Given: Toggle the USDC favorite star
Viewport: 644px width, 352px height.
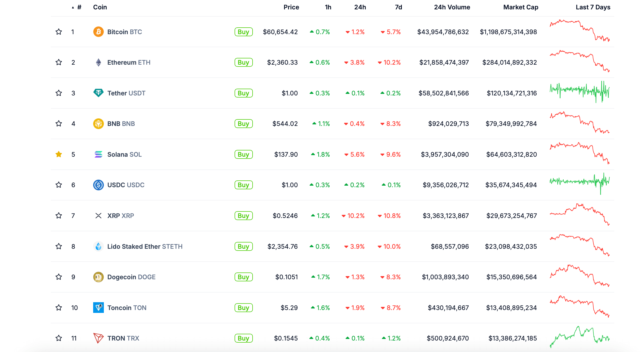Looking at the screenshot, I should [x=59, y=185].
